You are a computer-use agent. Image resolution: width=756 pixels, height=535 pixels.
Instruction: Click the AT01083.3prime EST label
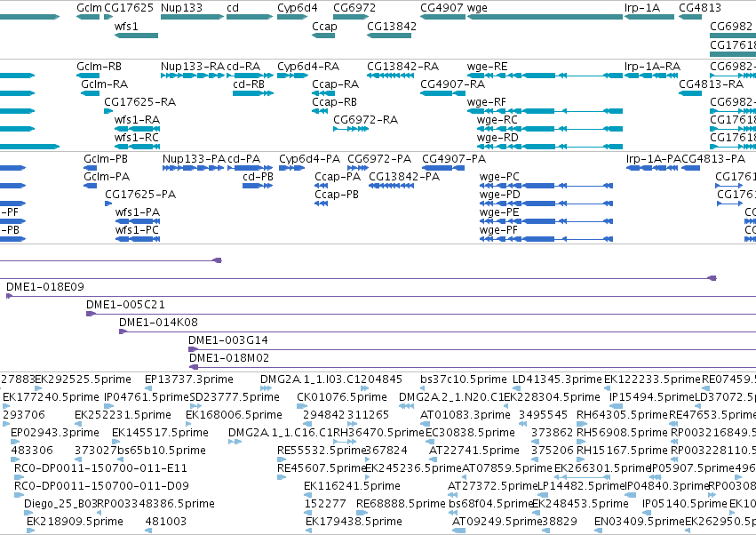pyautogui.click(x=465, y=415)
